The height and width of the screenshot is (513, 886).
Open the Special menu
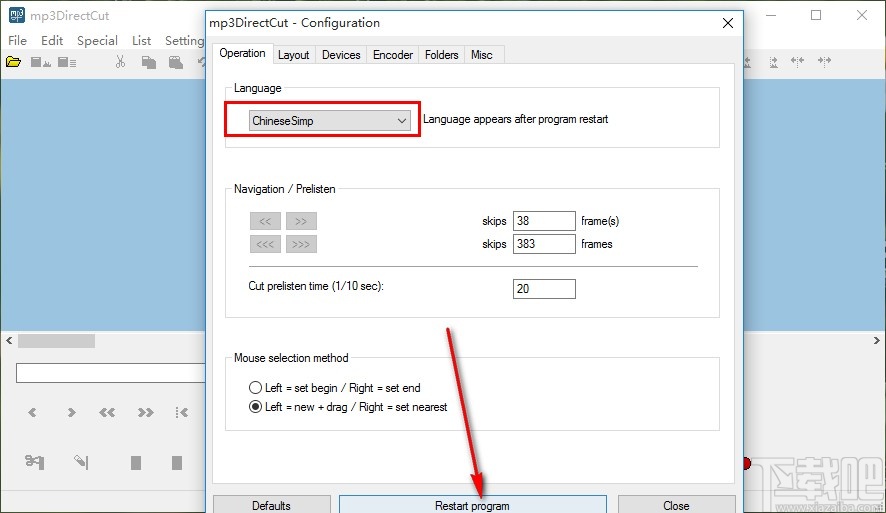[x=97, y=41]
